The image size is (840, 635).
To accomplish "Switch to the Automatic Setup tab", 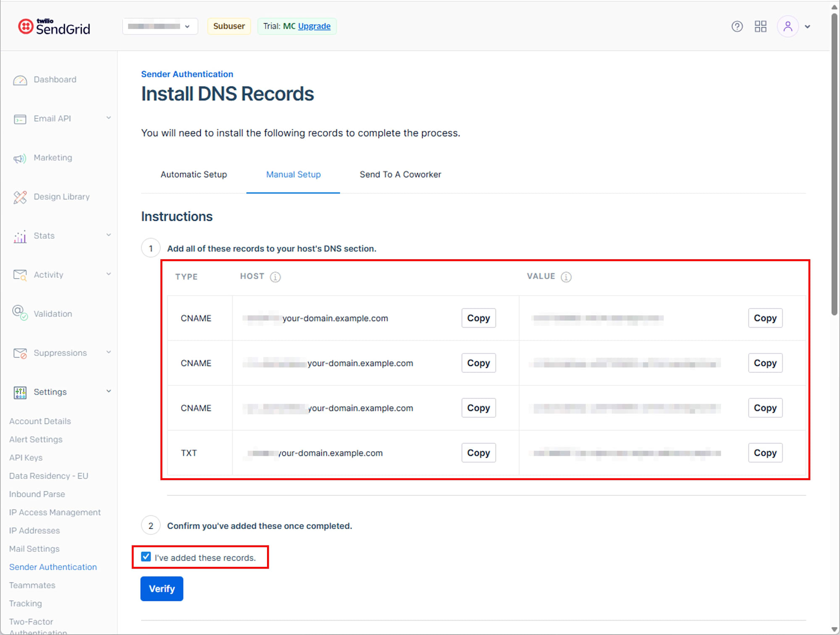I will [x=194, y=174].
